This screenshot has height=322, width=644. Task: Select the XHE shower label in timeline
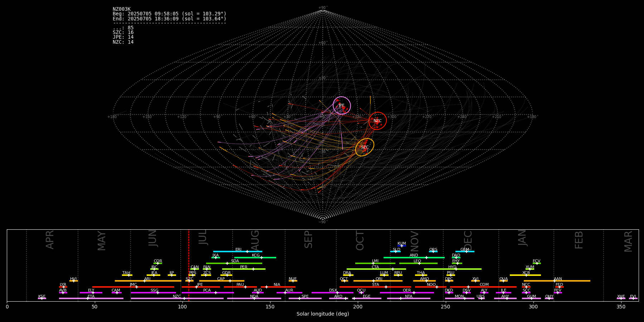(621, 297)
